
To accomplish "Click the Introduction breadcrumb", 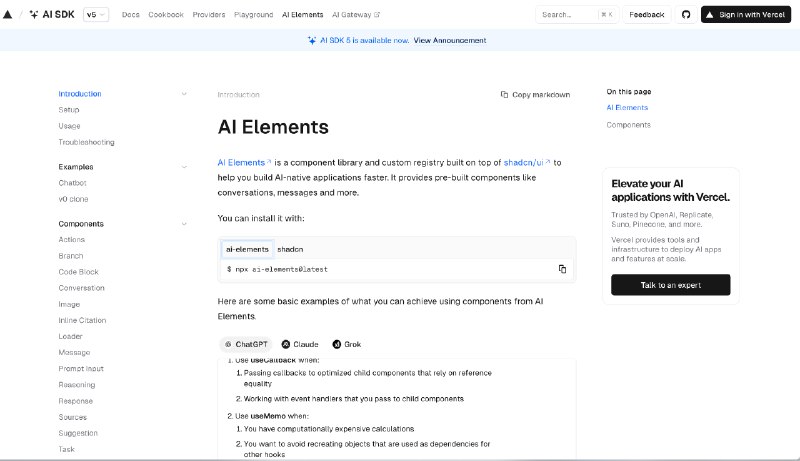I will pyautogui.click(x=238, y=95).
